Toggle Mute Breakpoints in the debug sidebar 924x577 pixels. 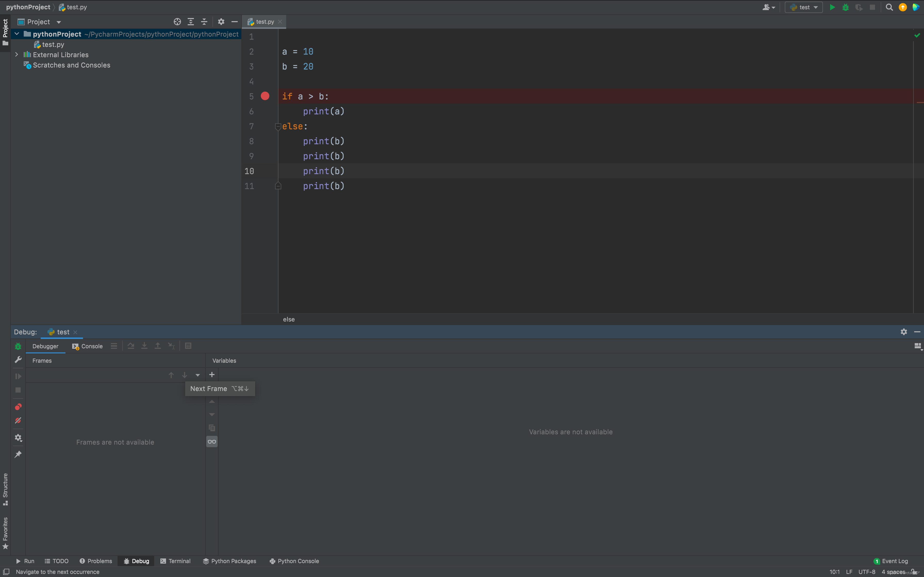coord(18,421)
